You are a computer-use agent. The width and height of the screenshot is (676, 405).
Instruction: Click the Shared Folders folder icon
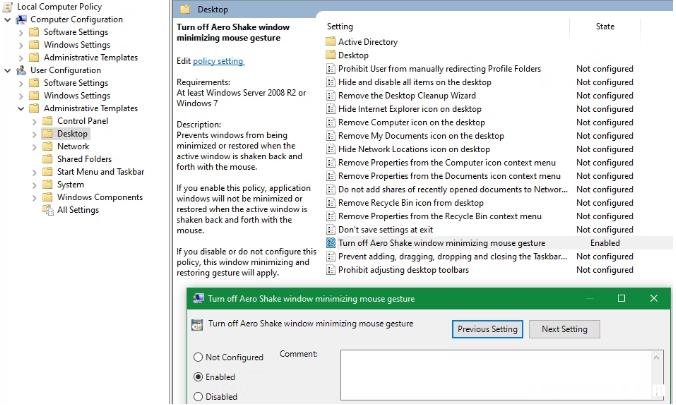pyautogui.click(x=47, y=159)
